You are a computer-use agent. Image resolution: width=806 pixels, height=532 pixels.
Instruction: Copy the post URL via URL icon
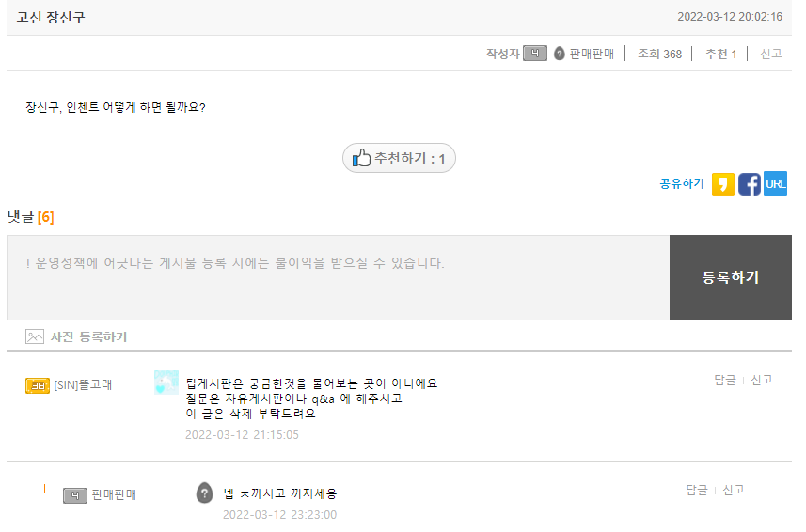pos(776,184)
